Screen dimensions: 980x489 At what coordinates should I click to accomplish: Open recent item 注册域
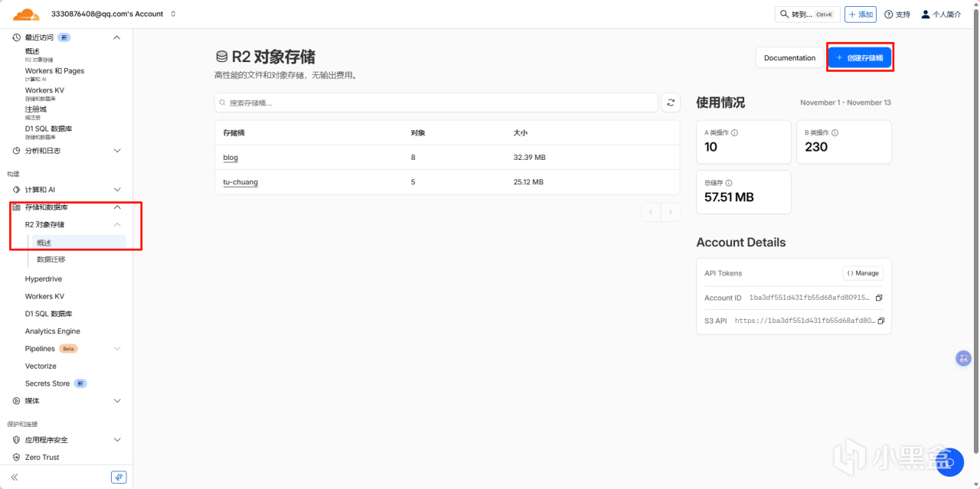pos(36,112)
